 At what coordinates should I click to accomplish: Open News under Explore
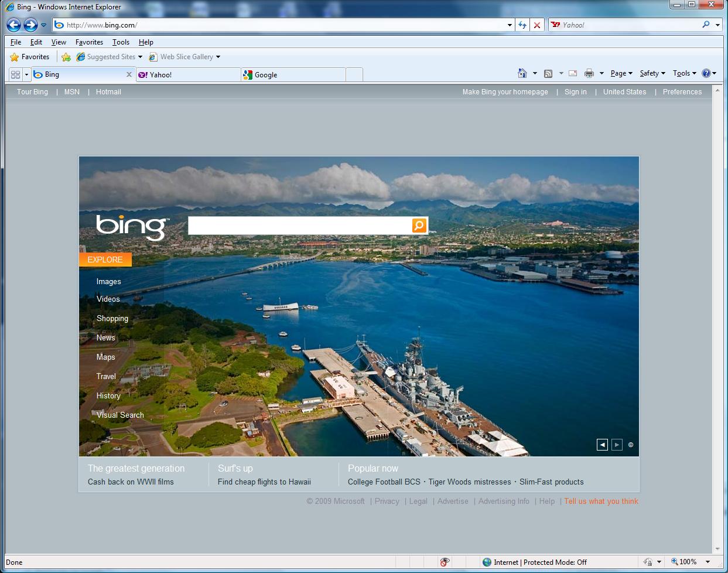coord(106,338)
